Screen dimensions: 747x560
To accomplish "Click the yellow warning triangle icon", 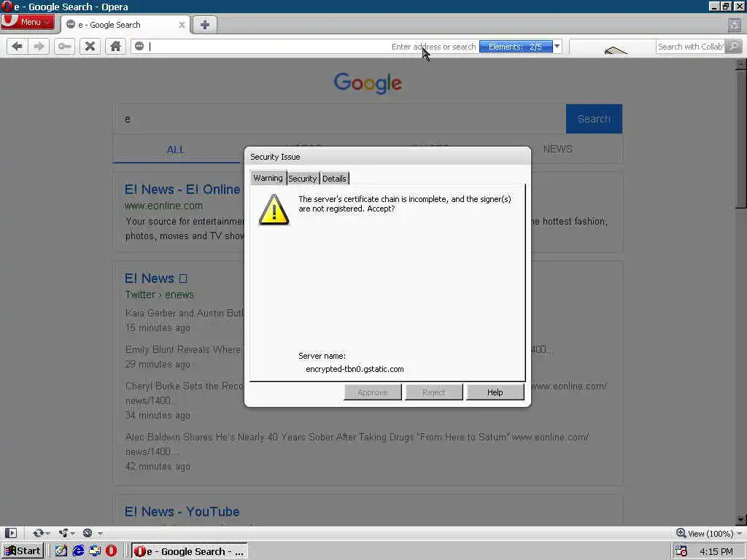I will tap(274, 210).
